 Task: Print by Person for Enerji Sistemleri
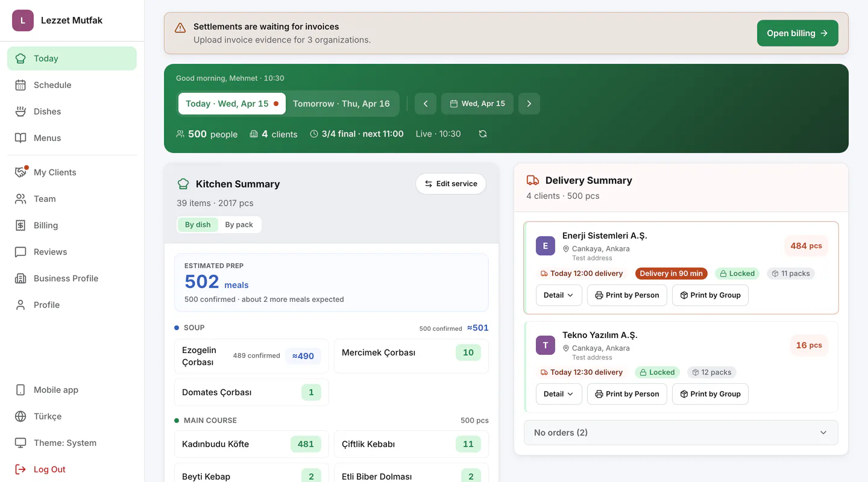coord(627,295)
